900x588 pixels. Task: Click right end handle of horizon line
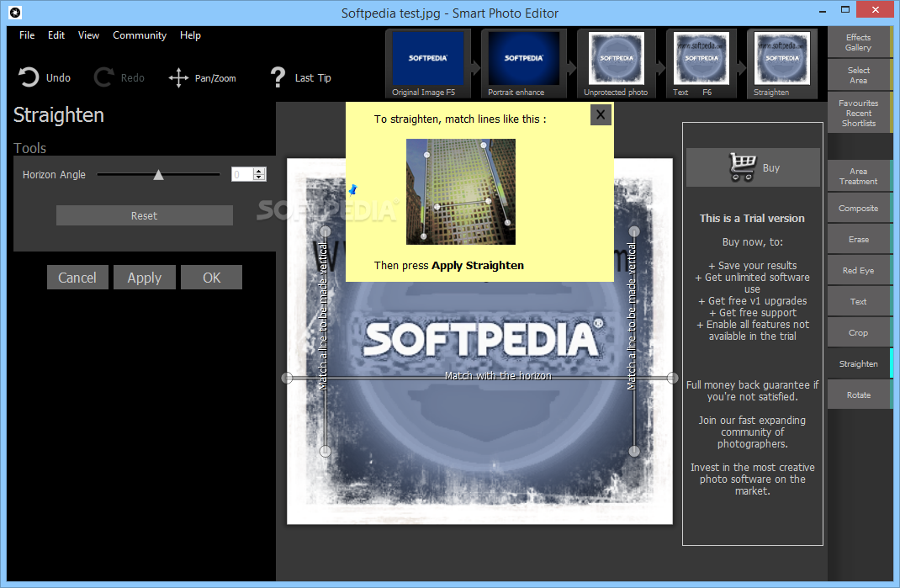coord(673,378)
